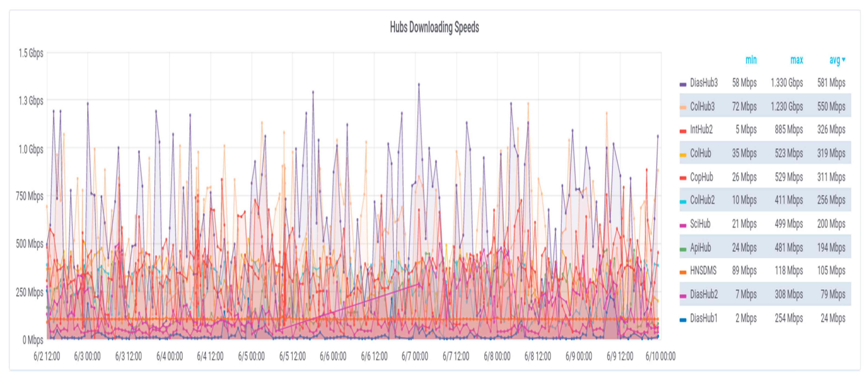Image resolution: width=868 pixels, height=377 pixels.
Task: Select SciHub legend entry
Action: click(x=700, y=223)
